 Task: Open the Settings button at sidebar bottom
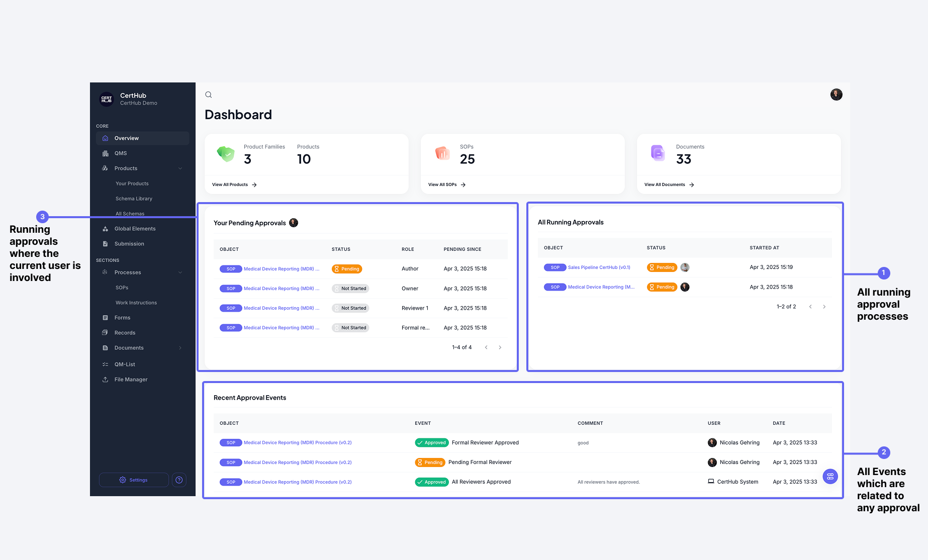pos(134,480)
